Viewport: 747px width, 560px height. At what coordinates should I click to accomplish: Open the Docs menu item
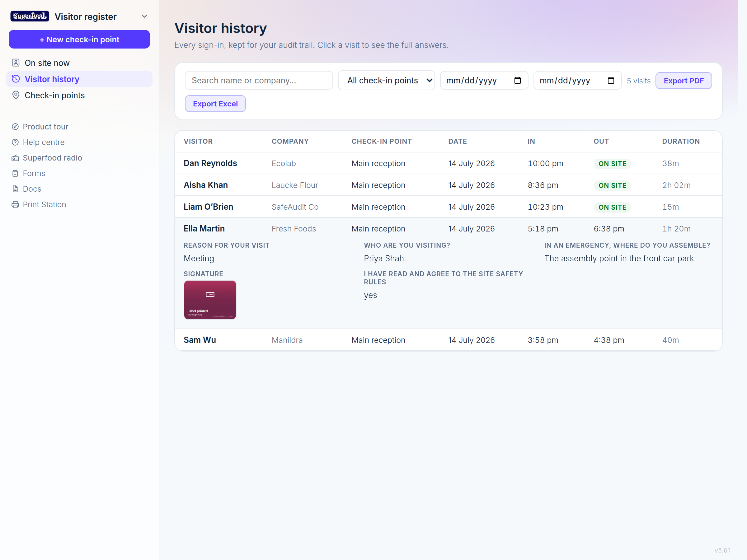tap(32, 189)
